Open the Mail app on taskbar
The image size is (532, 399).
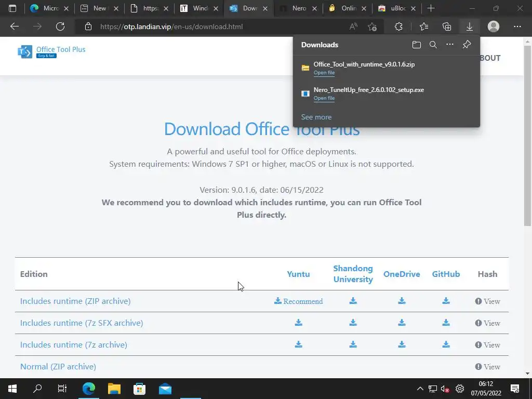[165, 389]
